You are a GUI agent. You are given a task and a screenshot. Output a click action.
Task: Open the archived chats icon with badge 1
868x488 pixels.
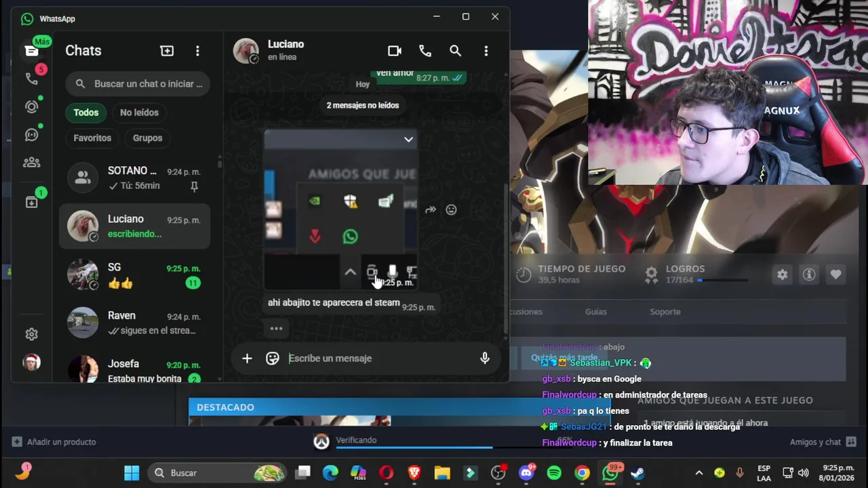31,202
